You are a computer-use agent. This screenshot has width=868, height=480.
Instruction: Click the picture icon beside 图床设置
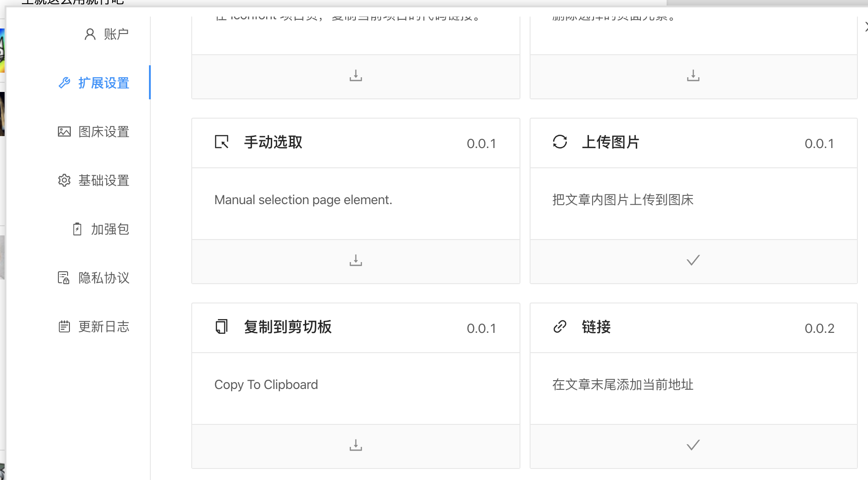click(x=64, y=131)
